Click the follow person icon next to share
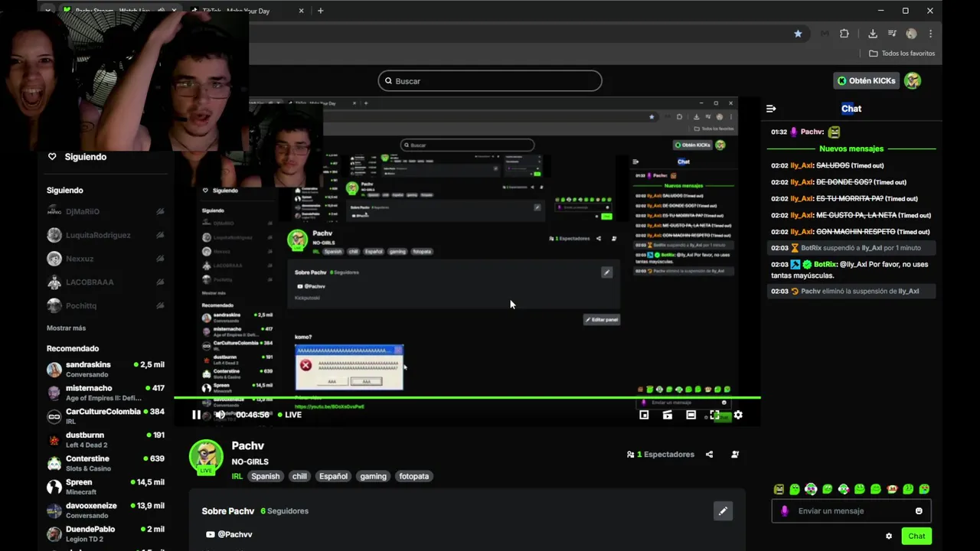This screenshot has width=980, height=551. [735, 455]
